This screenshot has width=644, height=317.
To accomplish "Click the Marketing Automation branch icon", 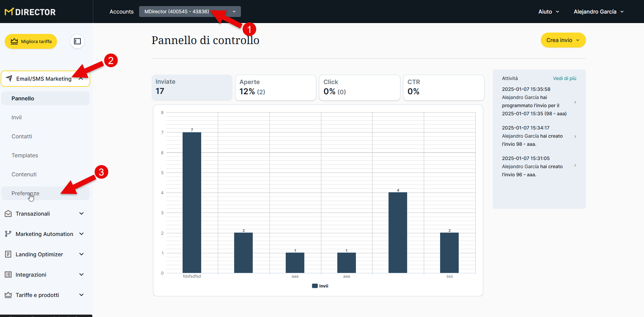I will [8, 234].
